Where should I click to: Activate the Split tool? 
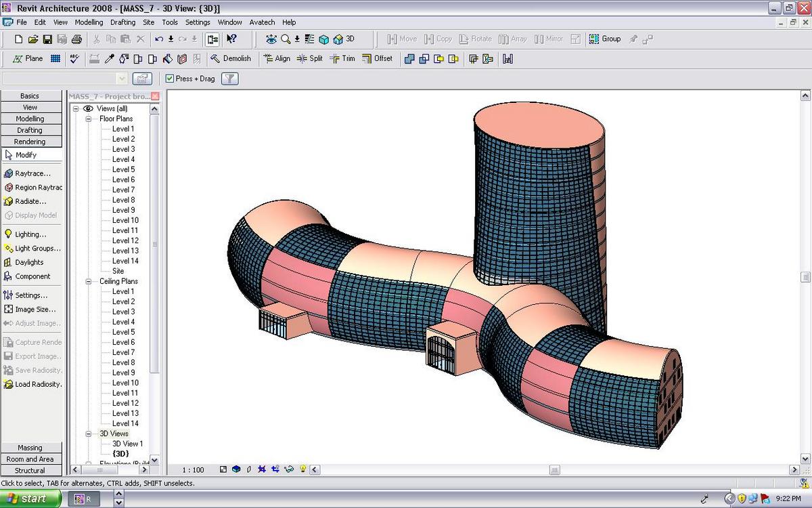click(309, 59)
